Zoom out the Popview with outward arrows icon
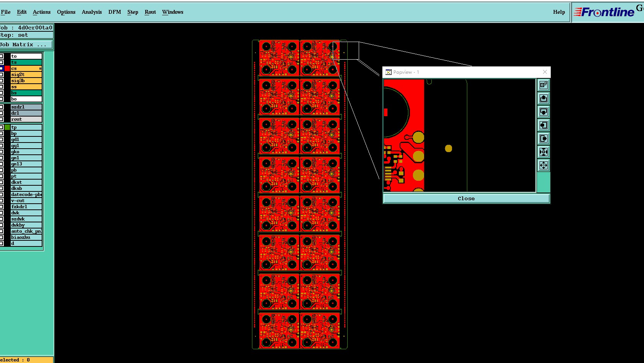 point(543,165)
